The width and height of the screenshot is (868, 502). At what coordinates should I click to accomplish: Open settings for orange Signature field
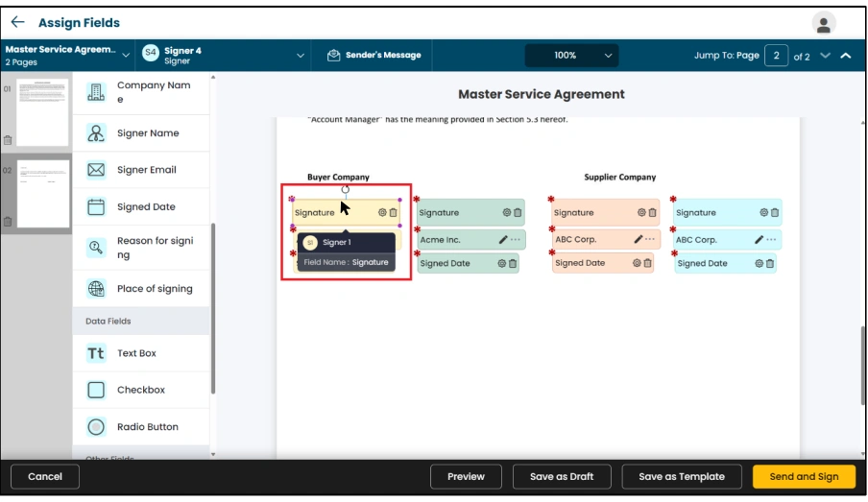pyautogui.click(x=641, y=212)
